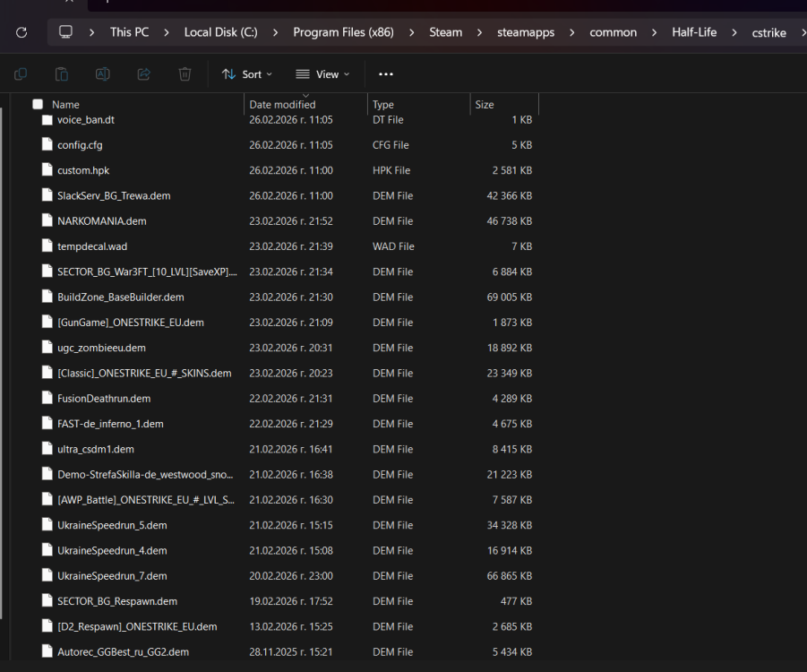
Task: Expand the chevron after Steam in breadcrumb
Action: tap(480, 32)
